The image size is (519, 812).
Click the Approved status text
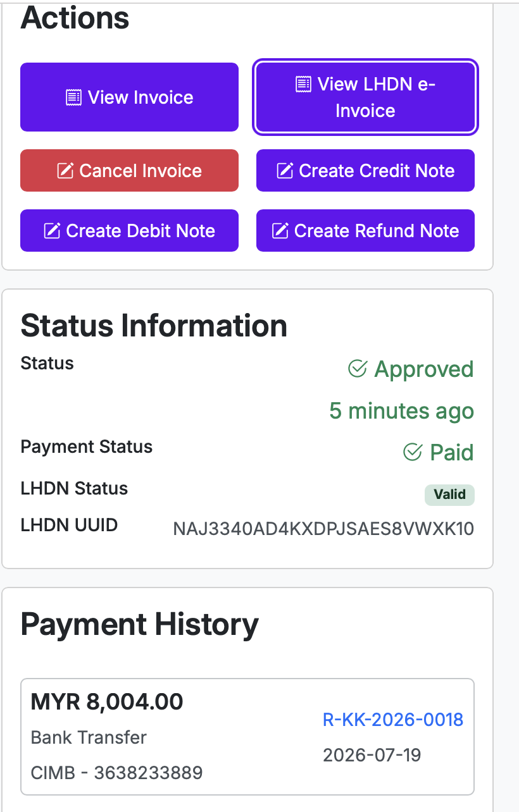click(424, 369)
